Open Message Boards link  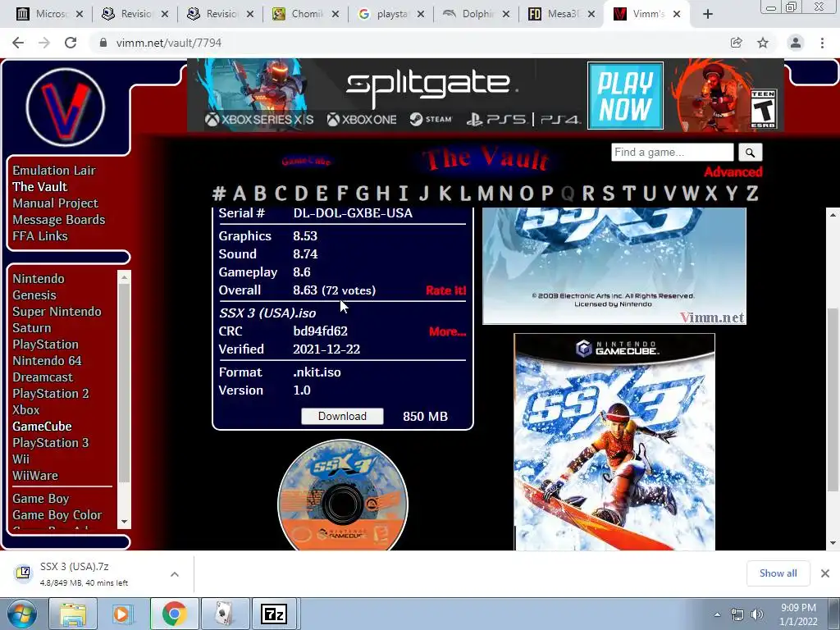tap(59, 220)
